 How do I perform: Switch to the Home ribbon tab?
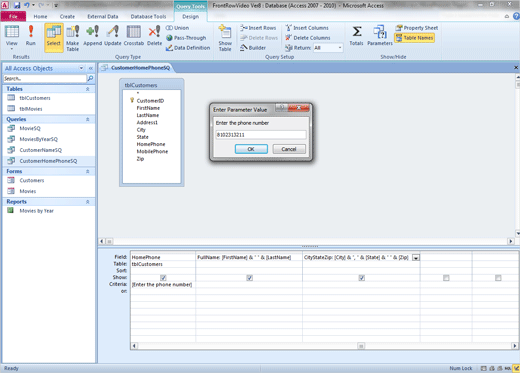40,16
